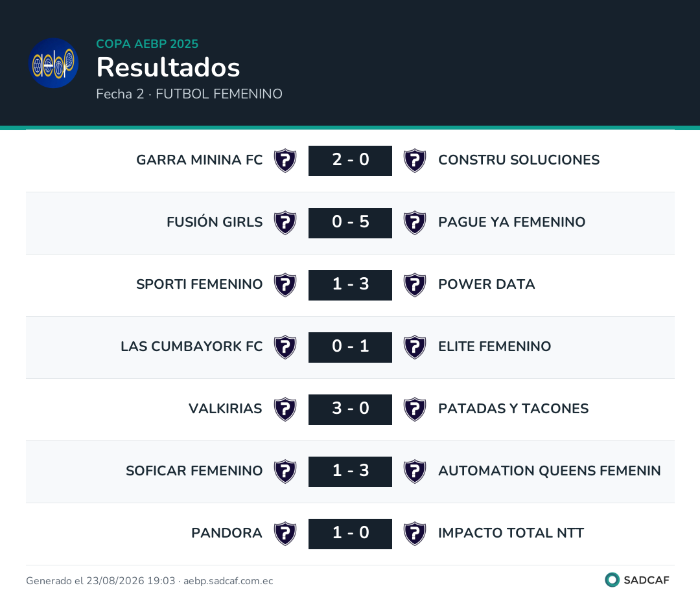Click the Soficar Femenino team name
700x614 pixels.
(194, 471)
